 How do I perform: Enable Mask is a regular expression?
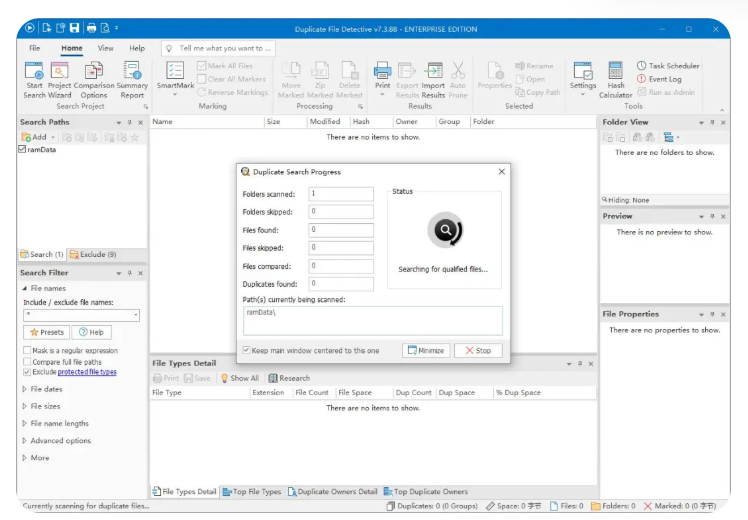click(27, 350)
